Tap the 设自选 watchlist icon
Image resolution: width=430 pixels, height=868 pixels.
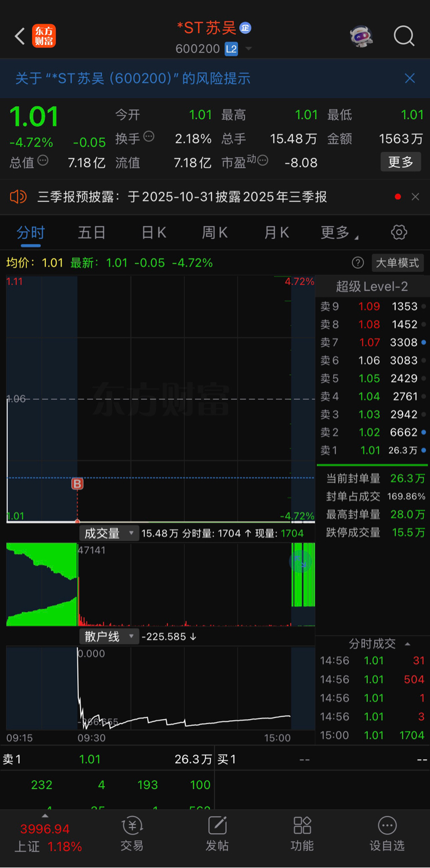pyautogui.click(x=387, y=834)
